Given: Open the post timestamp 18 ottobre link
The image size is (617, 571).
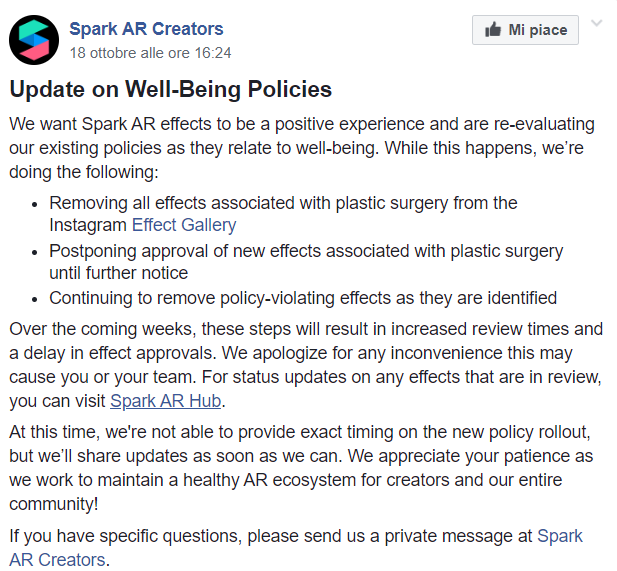Looking at the screenshot, I should click(150, 53).
